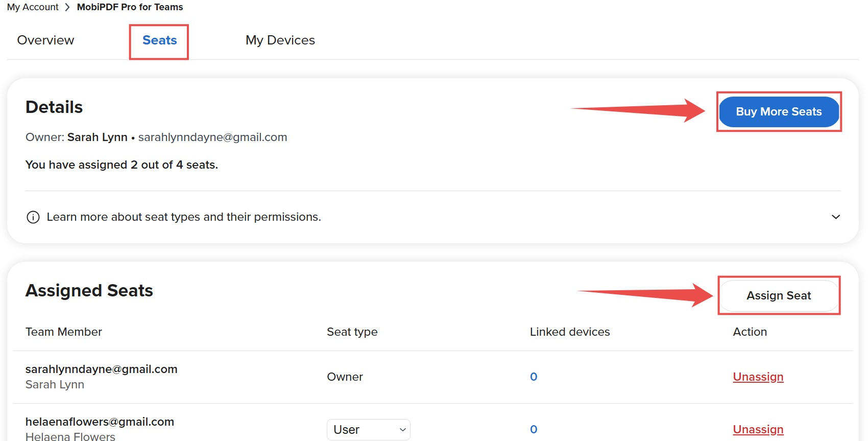Image resolution: width=868 pixels, height=441 pixels.
Task: Open linked devices count for helaenaflowers@gmail.com
Action: click(x=534, y=430)
